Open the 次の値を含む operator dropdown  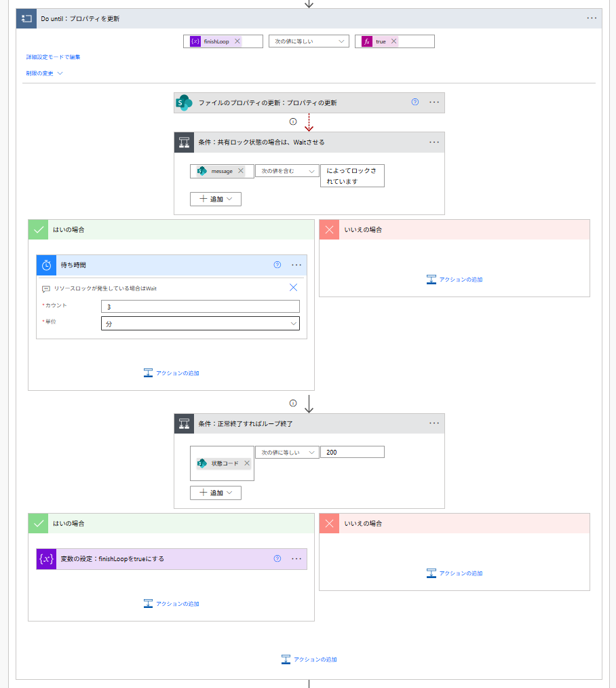pyautogui.click(x=287, y=171)
